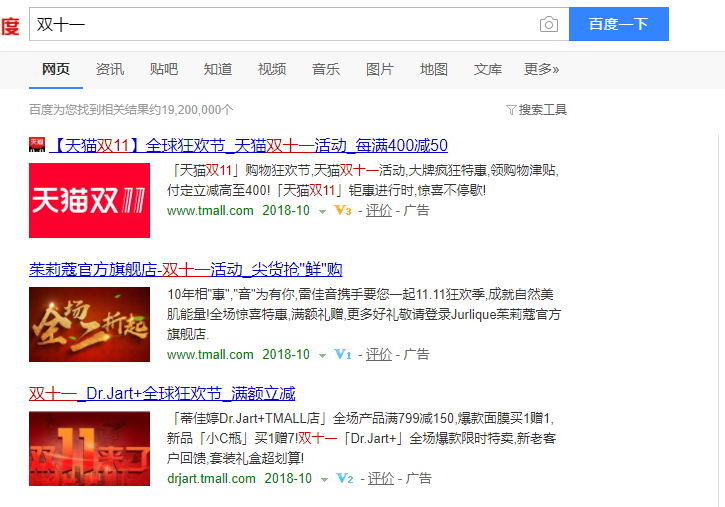Expand dropdown arrow next to first result date
This screenshot has width=725, height=507.
tap(322, 211)
